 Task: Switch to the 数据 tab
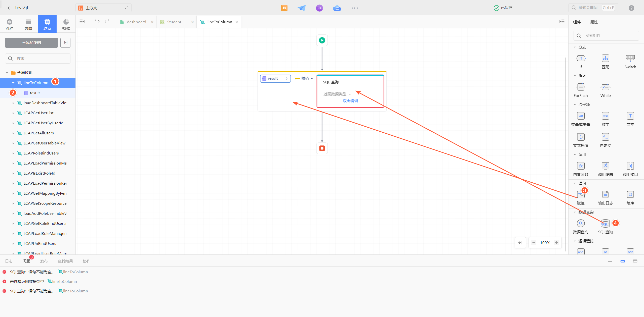(x=66, y=24)
